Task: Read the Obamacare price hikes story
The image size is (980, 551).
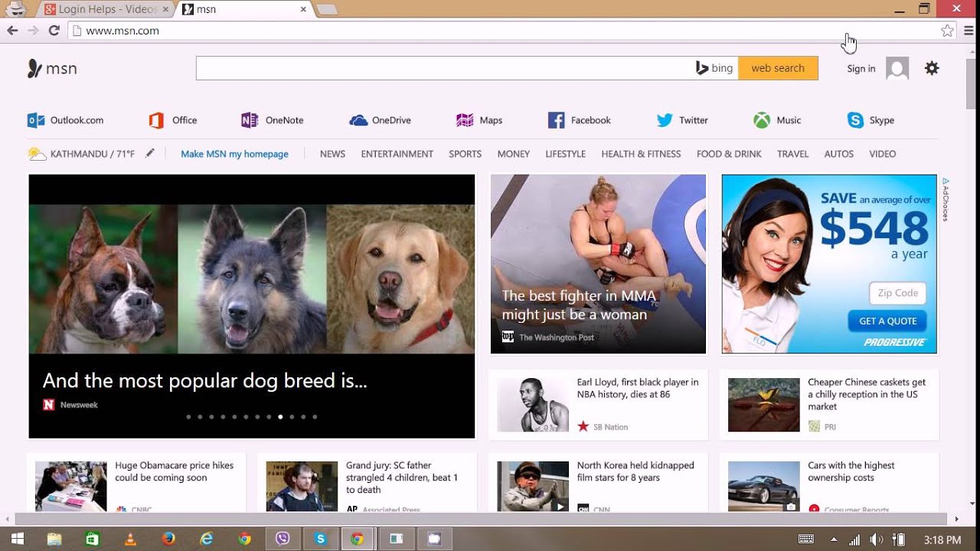Action: click(175, 471)
